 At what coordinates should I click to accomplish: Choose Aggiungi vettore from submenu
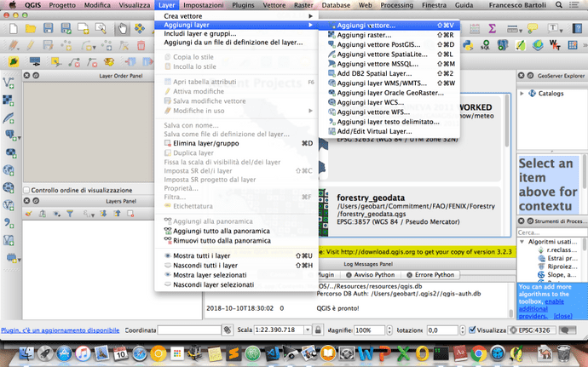[389, 25]
